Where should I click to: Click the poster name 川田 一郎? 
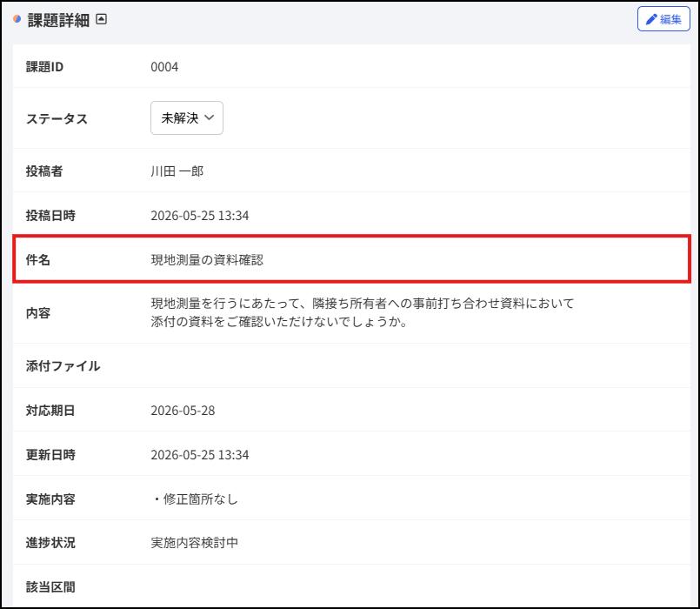(x=177, y=171)
